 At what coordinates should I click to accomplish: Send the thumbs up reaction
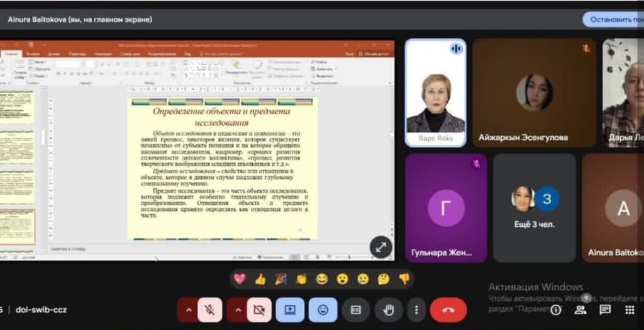(260, 279)
